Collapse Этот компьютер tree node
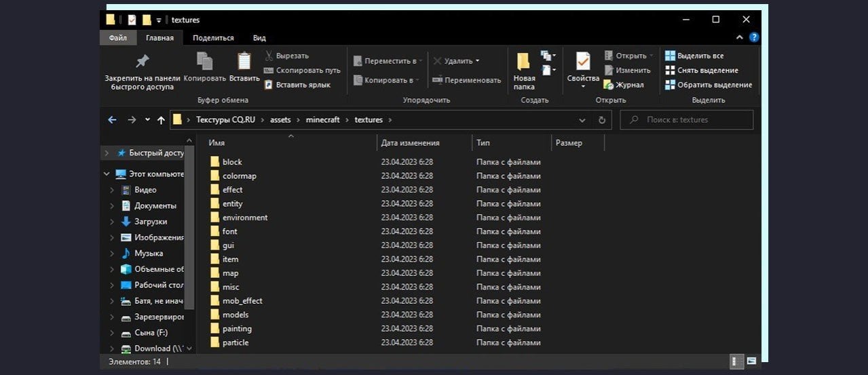The width and height of the screenshot is (868, 375). click(x=107, y=174)
